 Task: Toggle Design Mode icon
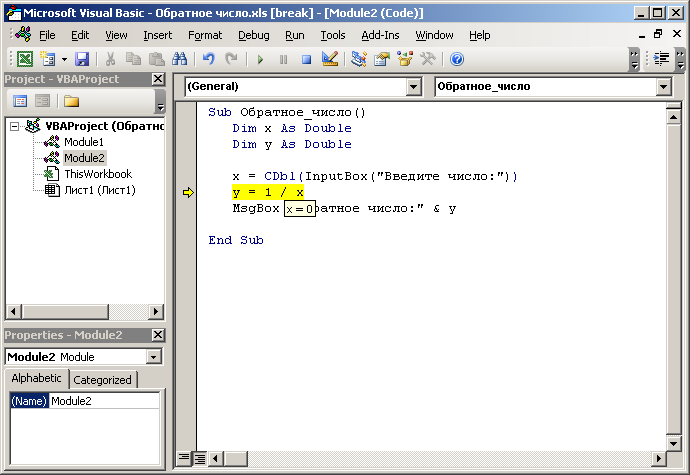[330, 59]
